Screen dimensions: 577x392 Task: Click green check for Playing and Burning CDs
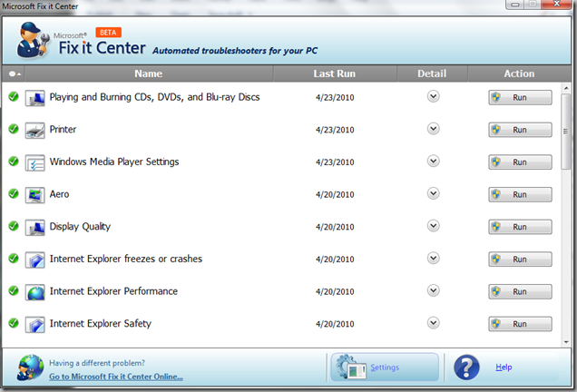(x=14, y=96)
